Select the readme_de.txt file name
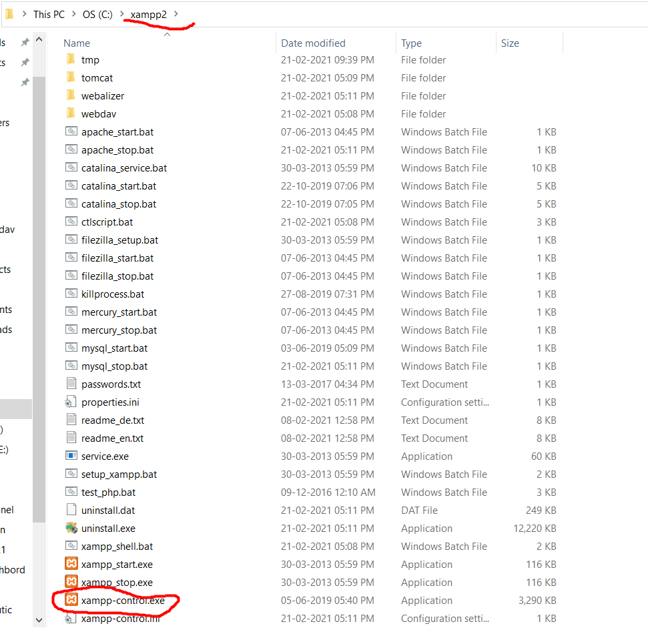The image size is (648, 644). tap(113, 420)
